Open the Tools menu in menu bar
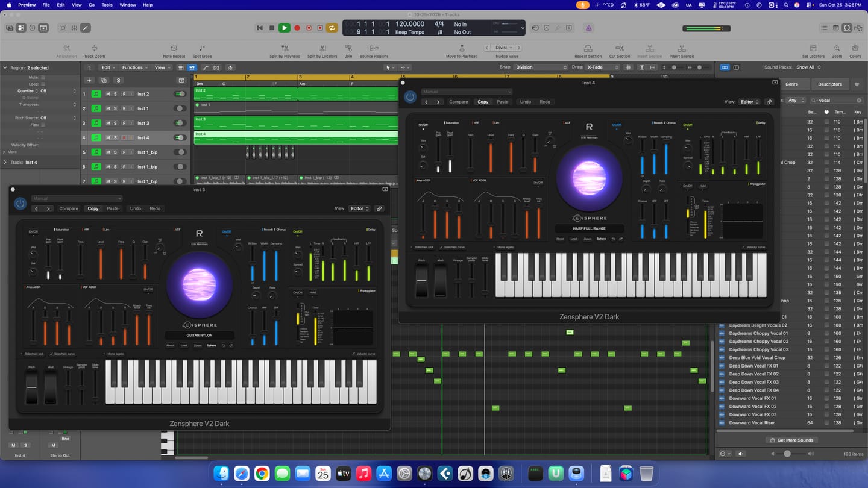The height and width of the screenshot is (488, 868). [107, 5]
